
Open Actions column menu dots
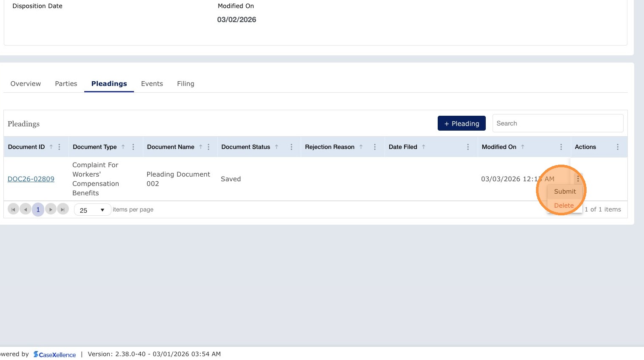618,147
